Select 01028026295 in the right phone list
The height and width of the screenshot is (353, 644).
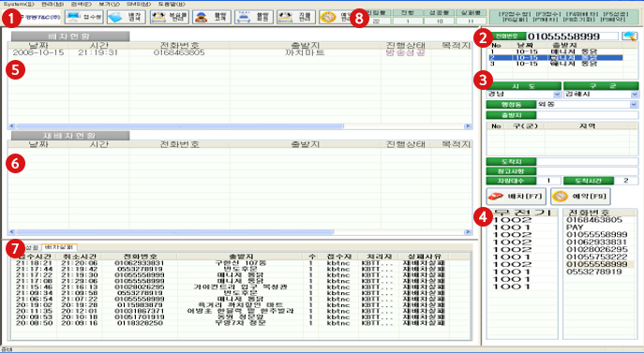tap(597, 250)
